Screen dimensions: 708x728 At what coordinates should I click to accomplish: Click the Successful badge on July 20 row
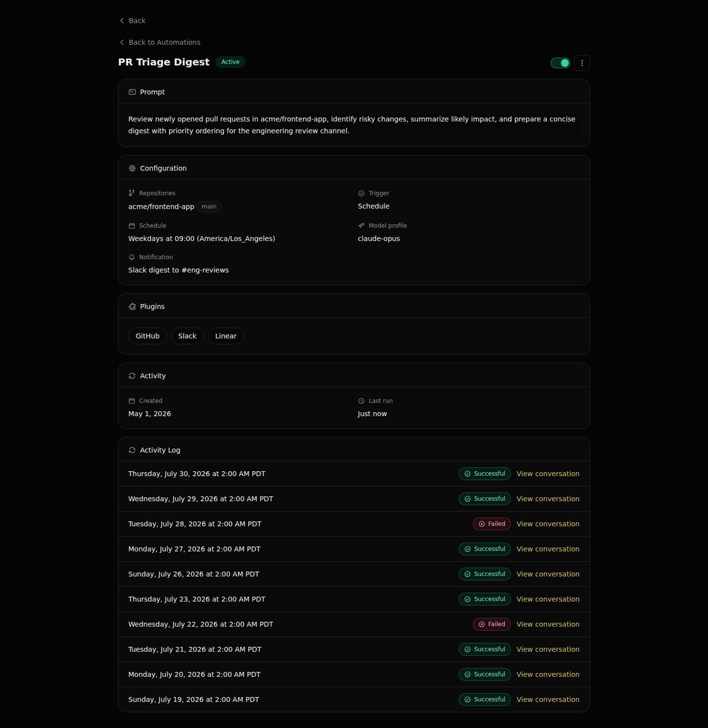point(485,674)
